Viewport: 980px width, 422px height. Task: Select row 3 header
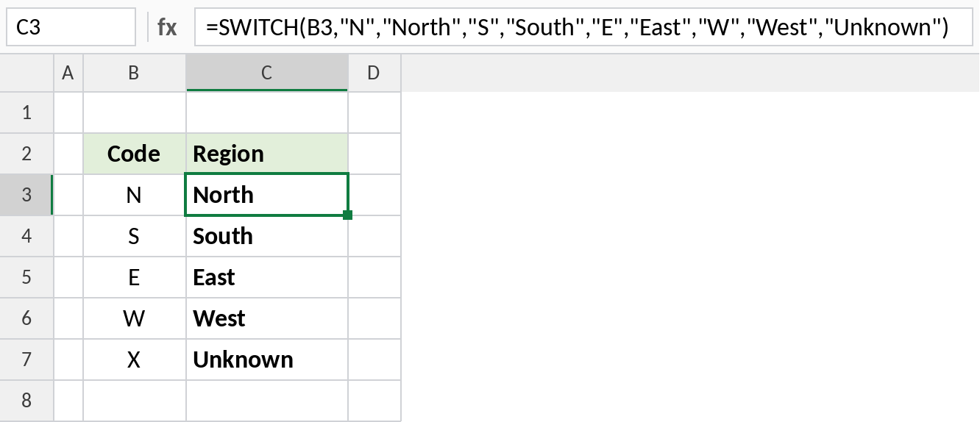pos(27,195)
